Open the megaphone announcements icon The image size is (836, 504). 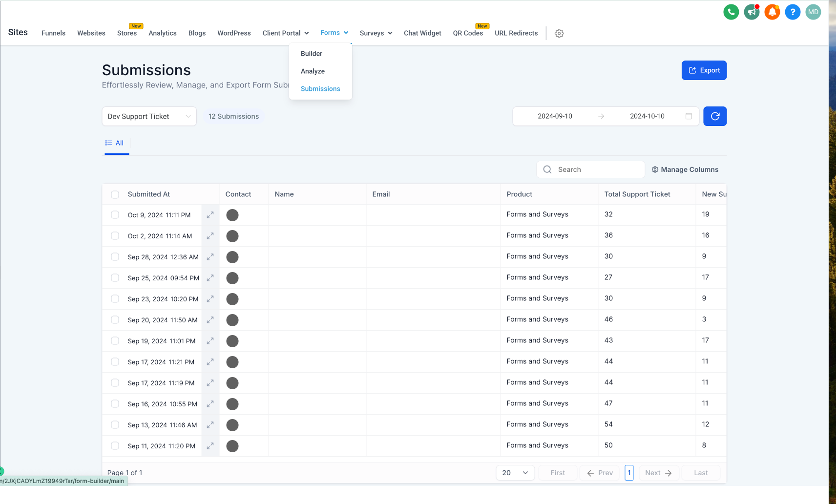click(752, 12)
